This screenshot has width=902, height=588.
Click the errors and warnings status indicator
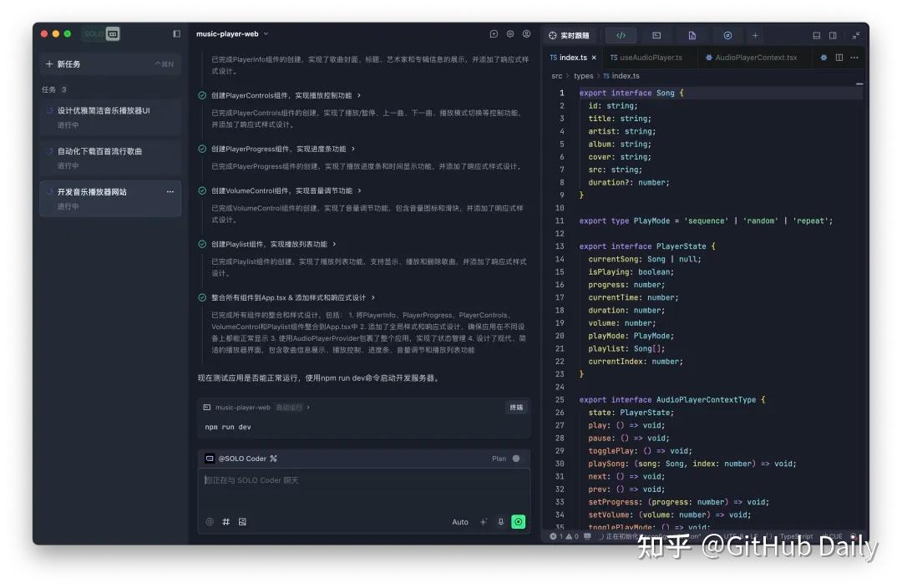pos(564,536)
